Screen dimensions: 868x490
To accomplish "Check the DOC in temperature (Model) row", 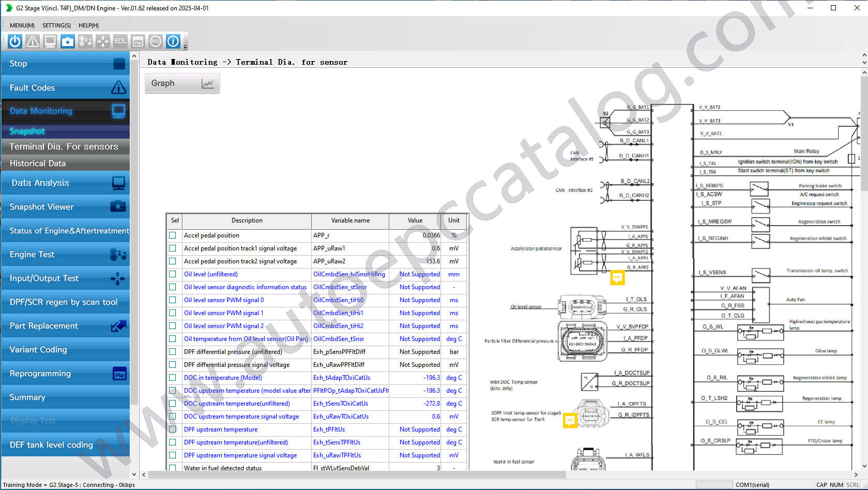I will [x=173, y=378].
